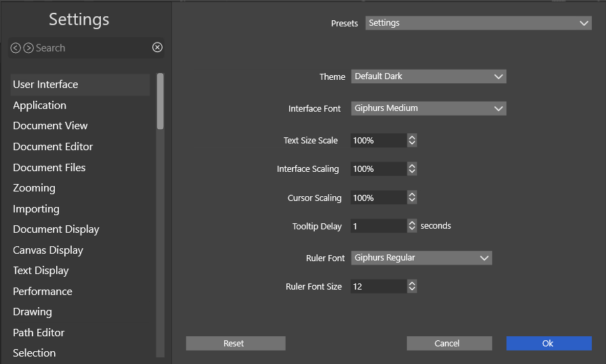Image resolution: width=606 pixels, height=364 pixels.
Task: Click the Cursor Scaling stepper arrows
Action: click(412, 198)
